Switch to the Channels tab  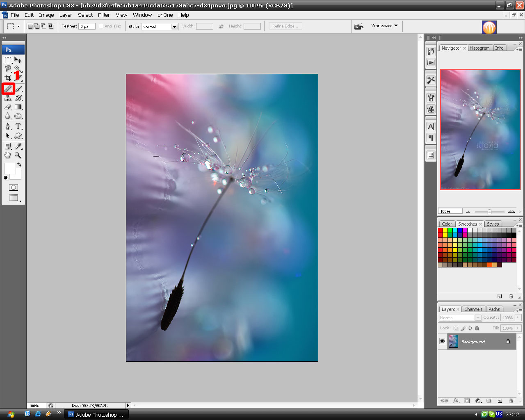click(473, 309)
